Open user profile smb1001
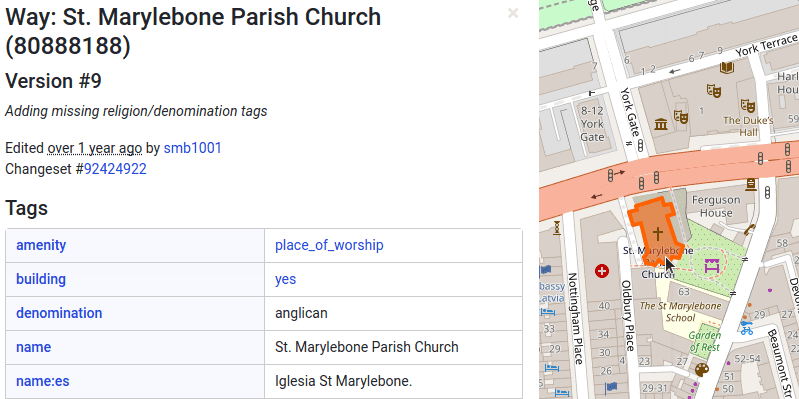This screenshot has height=399, width=799. point(193,148)
